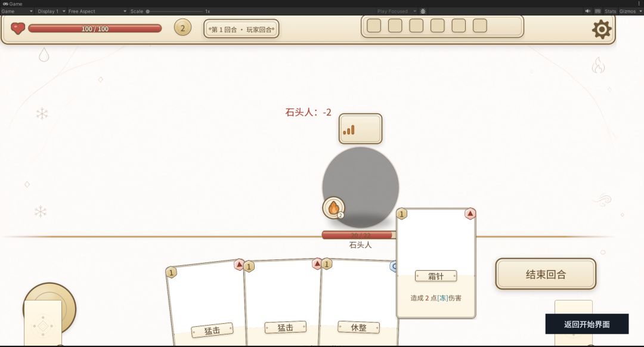
Task: Click the 返回开始界面 button
Action: pos(587,324)
